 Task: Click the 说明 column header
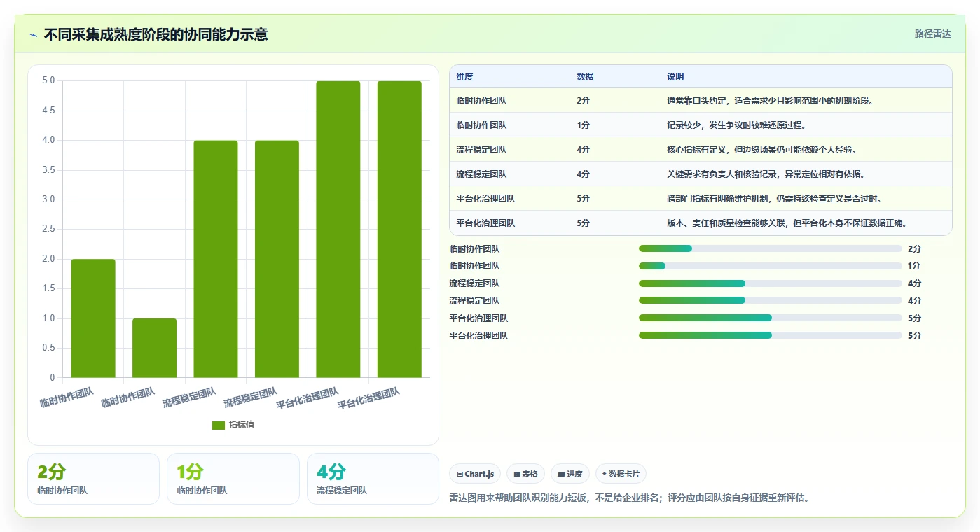point(675,77)
